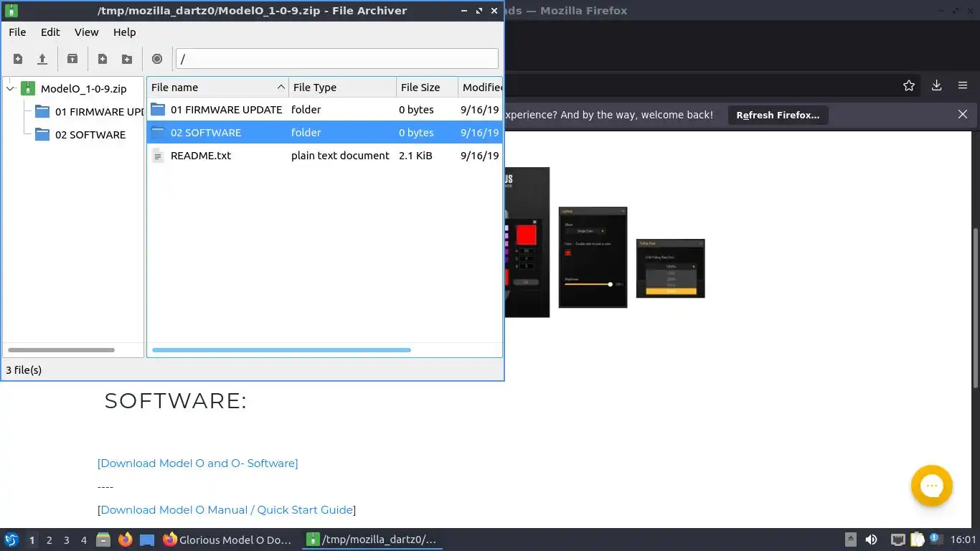Open the View menu in File Archiver

[86, 32]
